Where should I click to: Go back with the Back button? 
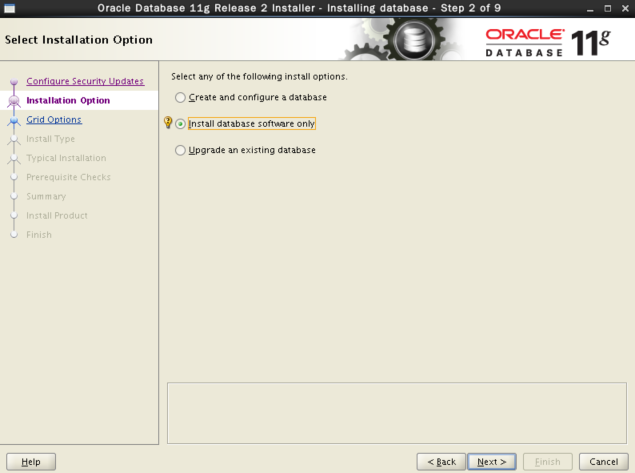[x=442, y=461]
